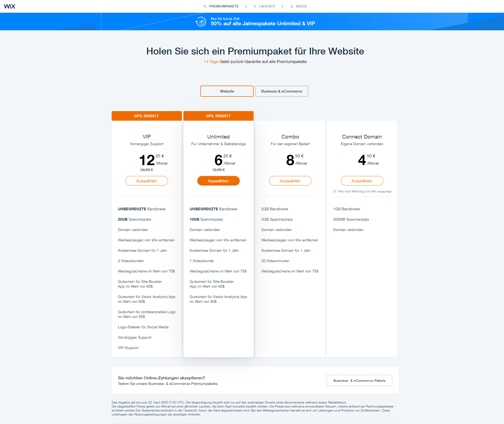The height and width of the screenshot is (424, 504).
Task: Click the Unlimited plan title
Action: tap(219, 137)
